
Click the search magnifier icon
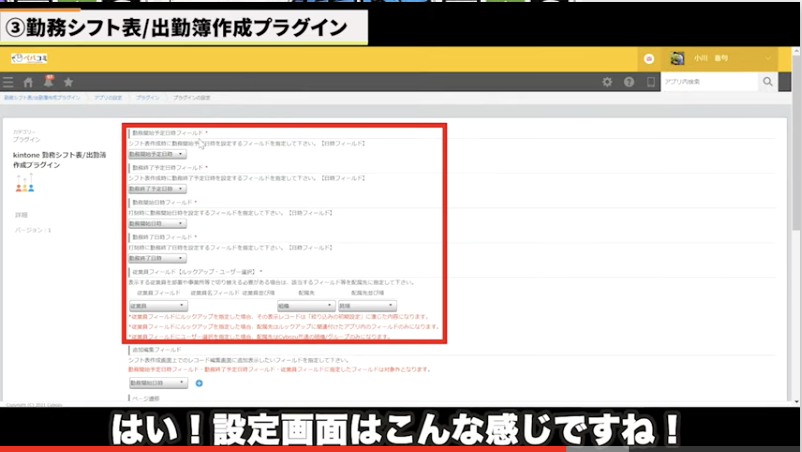(x=768, y=82)
